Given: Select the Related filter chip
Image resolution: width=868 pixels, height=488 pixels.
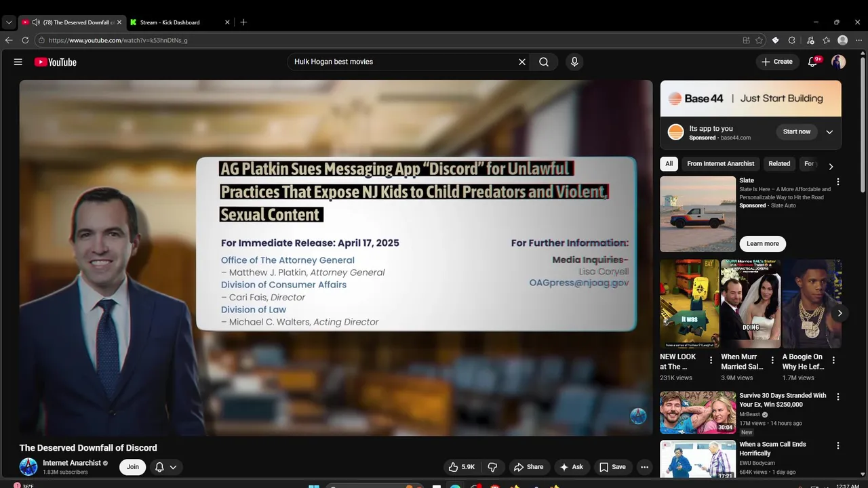Looking at the screenshot, I should (779, 163).
